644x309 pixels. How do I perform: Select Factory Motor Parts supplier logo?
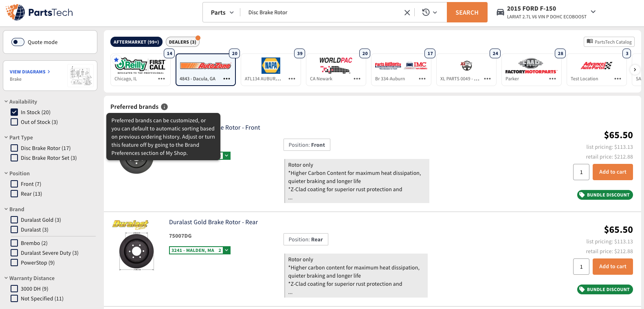coord(531,66)
